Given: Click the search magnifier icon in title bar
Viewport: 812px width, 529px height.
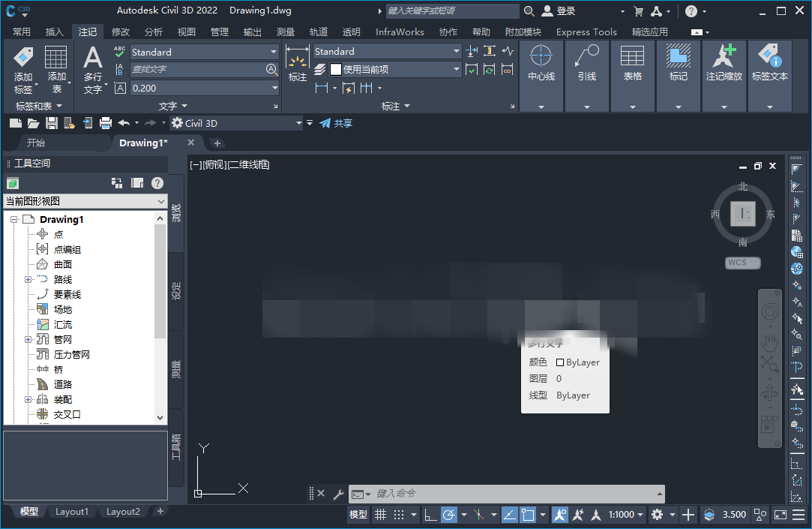Looking at the screenshot, I should point(529,11).
